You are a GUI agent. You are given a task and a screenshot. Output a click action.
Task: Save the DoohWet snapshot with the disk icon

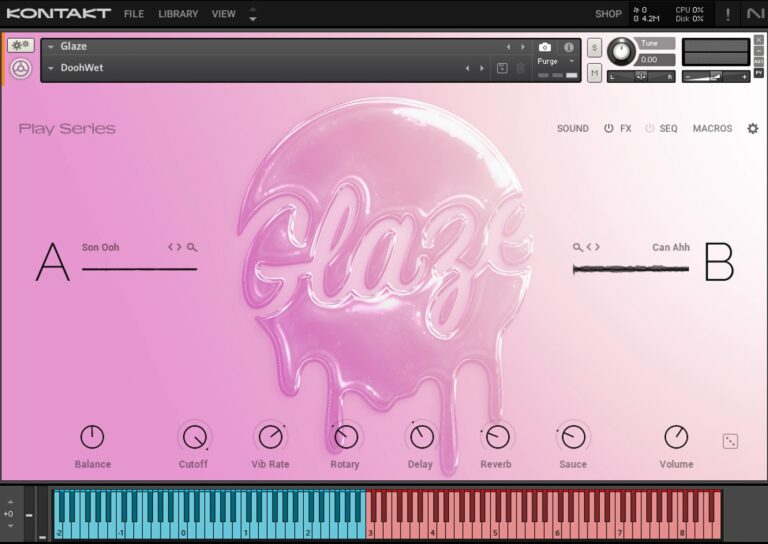[502, 68]
